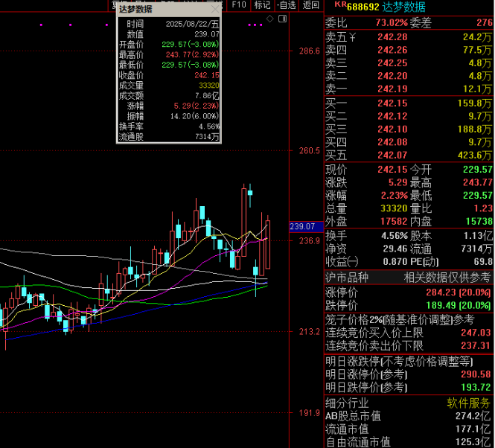
Task: Click the 股本 value 1.13亿
Action: [478, 236]
